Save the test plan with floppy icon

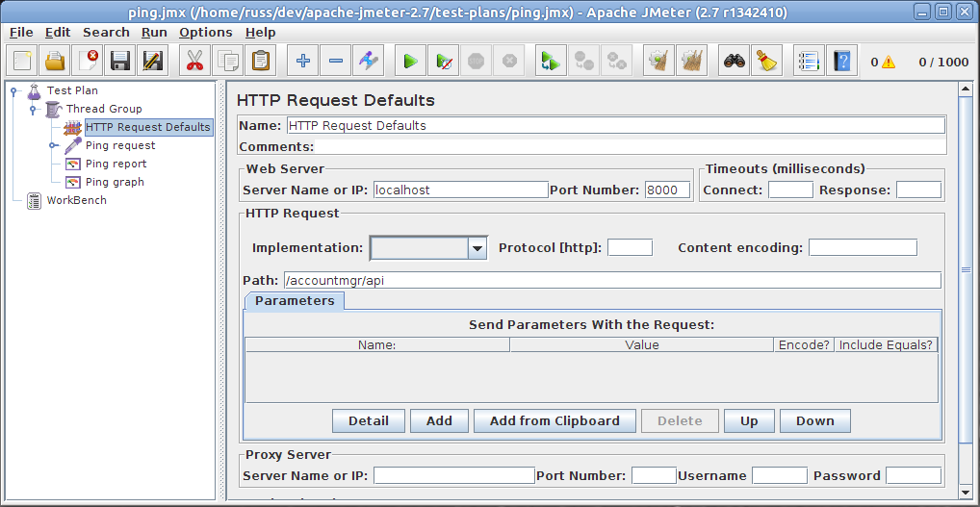point(119,61)
